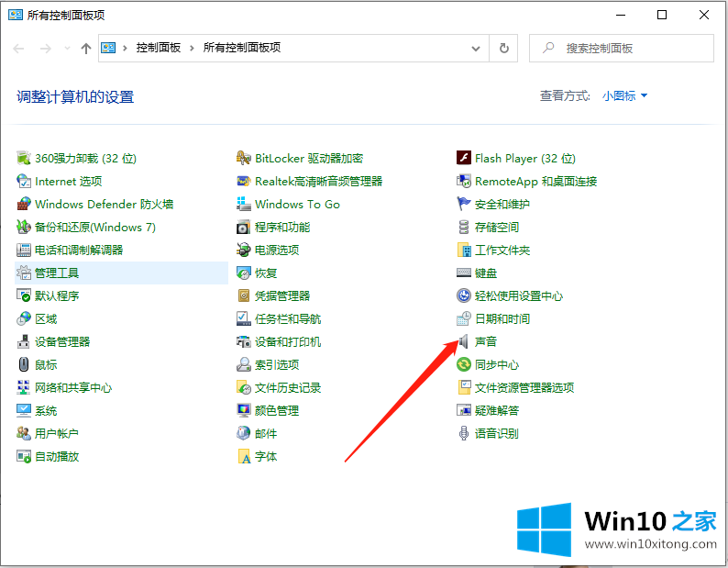728x568 pixels.
Task: Open 颜色管理 link
Action: [277, 410]
